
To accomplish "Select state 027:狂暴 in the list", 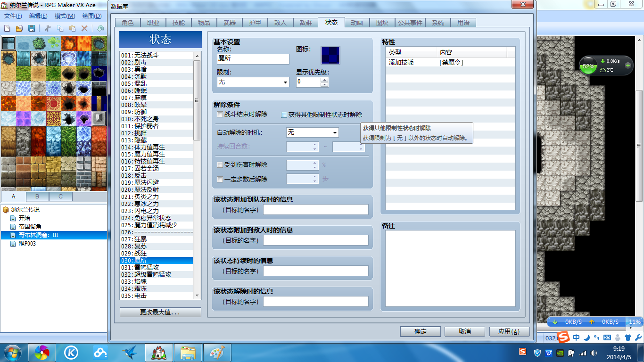I will pos(156,239).
